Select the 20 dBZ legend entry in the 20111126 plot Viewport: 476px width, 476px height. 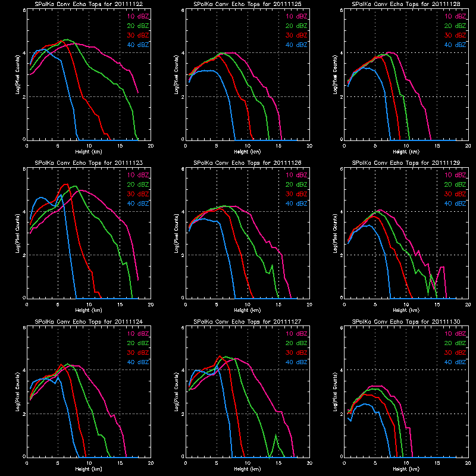click(x=296, y=184)
